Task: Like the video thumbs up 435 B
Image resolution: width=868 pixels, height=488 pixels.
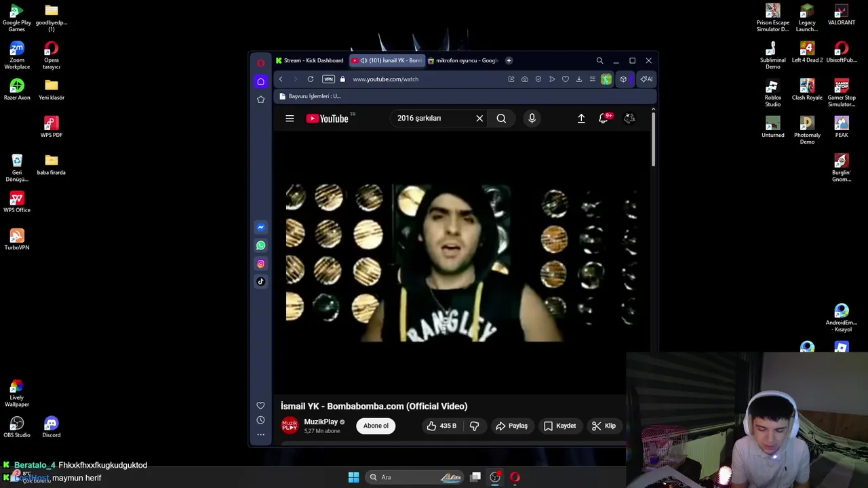Action: [x=441, y=426]
